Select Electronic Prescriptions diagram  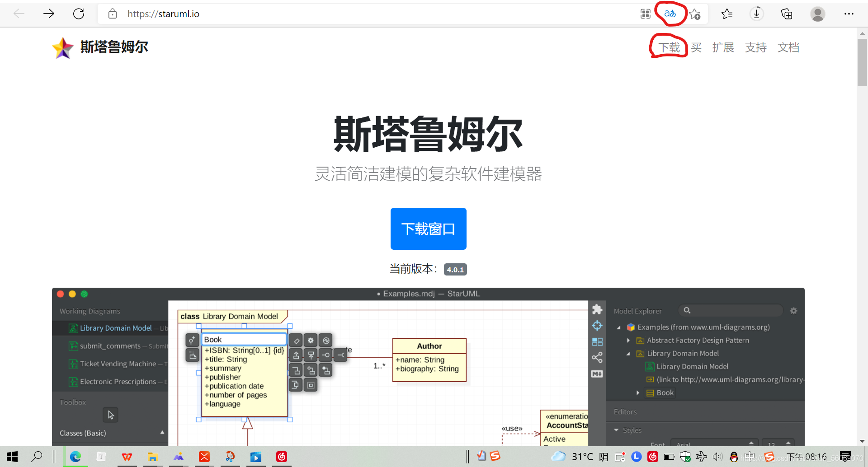pyautogui.click(x=110, y=382)
